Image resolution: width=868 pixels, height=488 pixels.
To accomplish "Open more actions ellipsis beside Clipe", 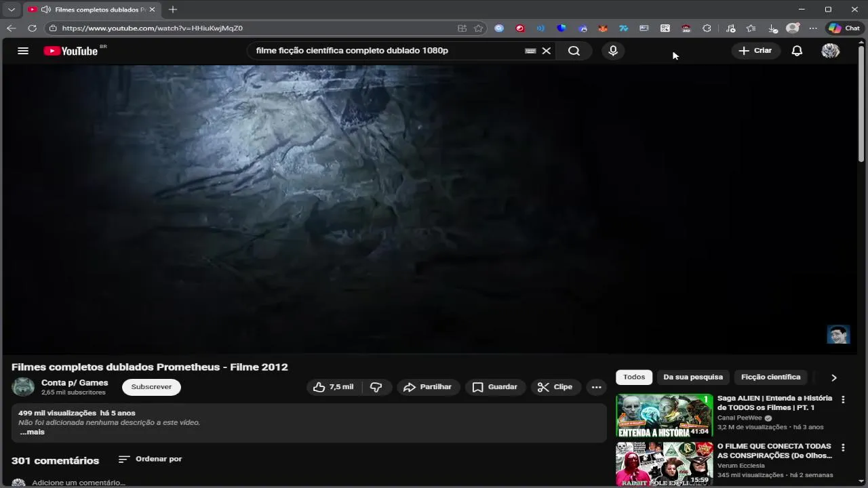I will 597,387.
